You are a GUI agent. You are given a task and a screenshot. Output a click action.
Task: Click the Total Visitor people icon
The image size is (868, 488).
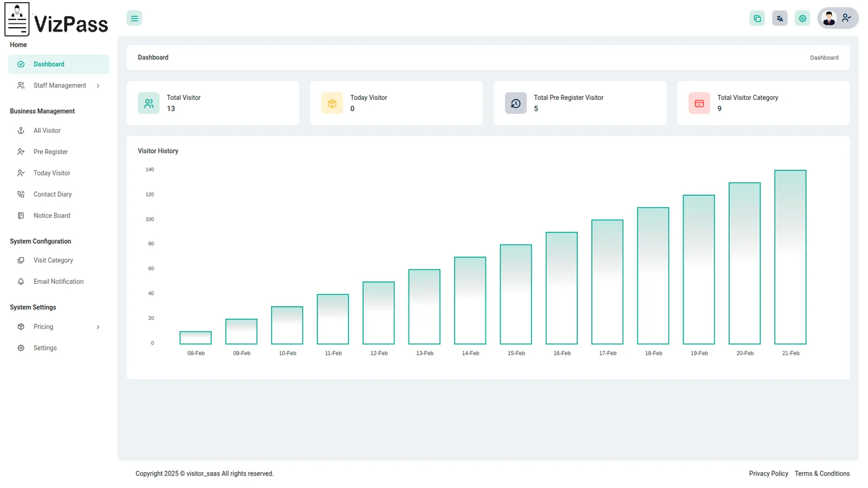tap(149, 103)
